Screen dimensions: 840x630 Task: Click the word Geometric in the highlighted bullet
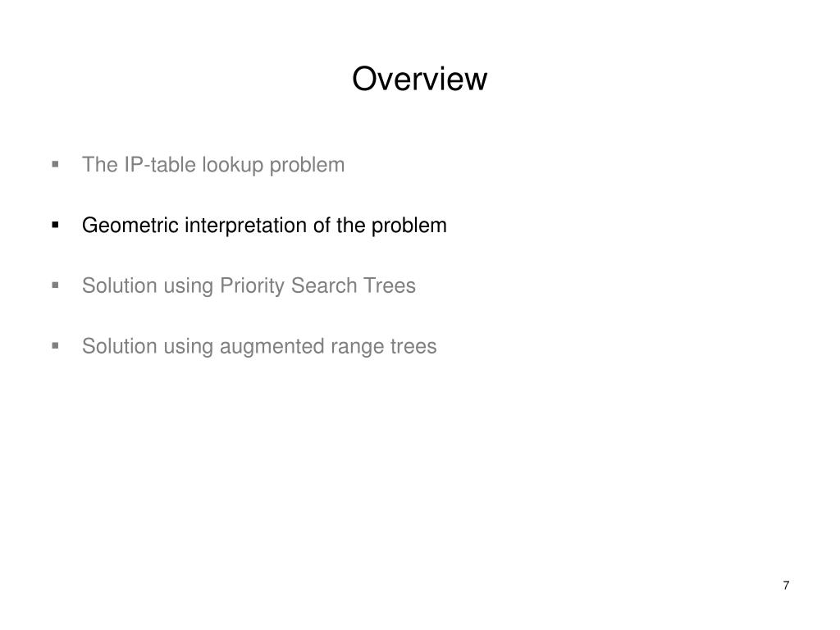coord(130,226)
